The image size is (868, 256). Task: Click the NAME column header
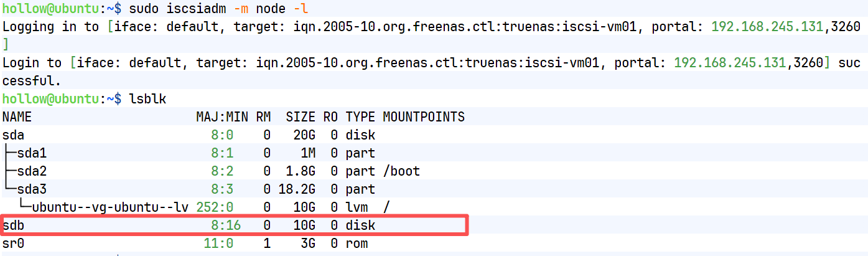click(17, 117)
